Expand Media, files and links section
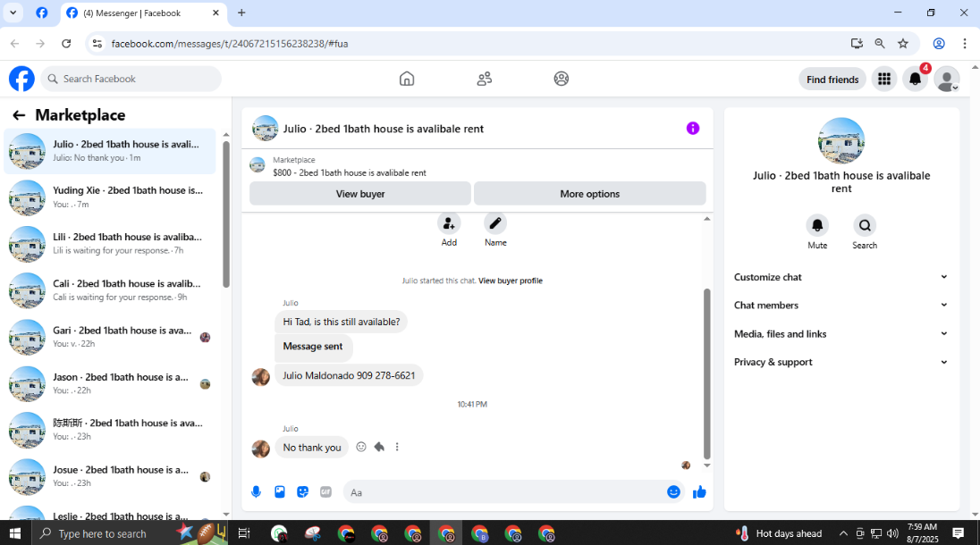Image resolution: width=980 pixels, height=545 pixels. pos(841,334)
